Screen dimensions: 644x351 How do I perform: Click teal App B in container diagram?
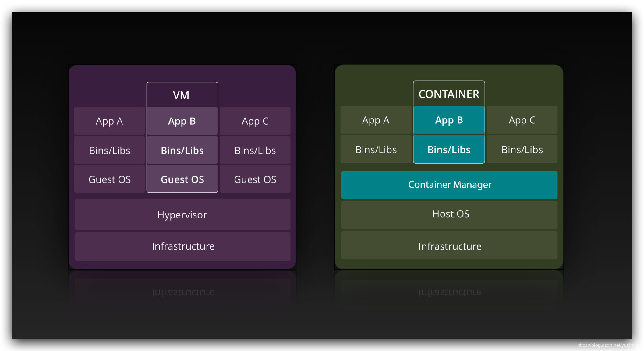click(449, 120)
